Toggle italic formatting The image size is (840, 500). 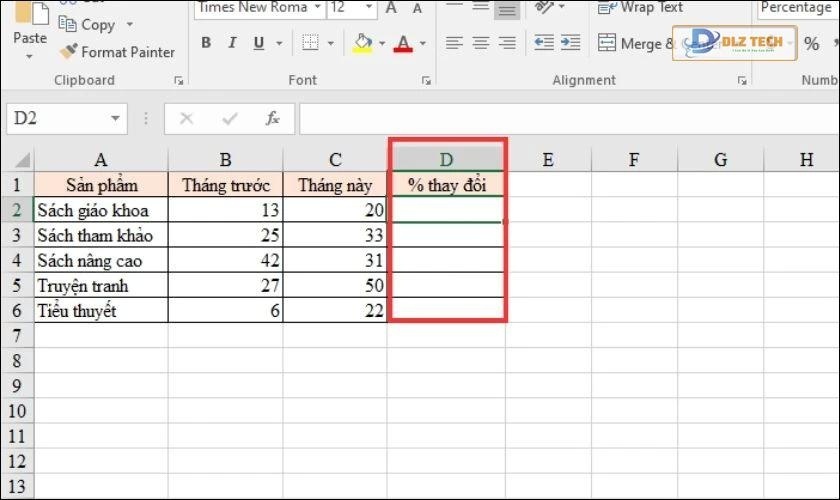(232, 43)
